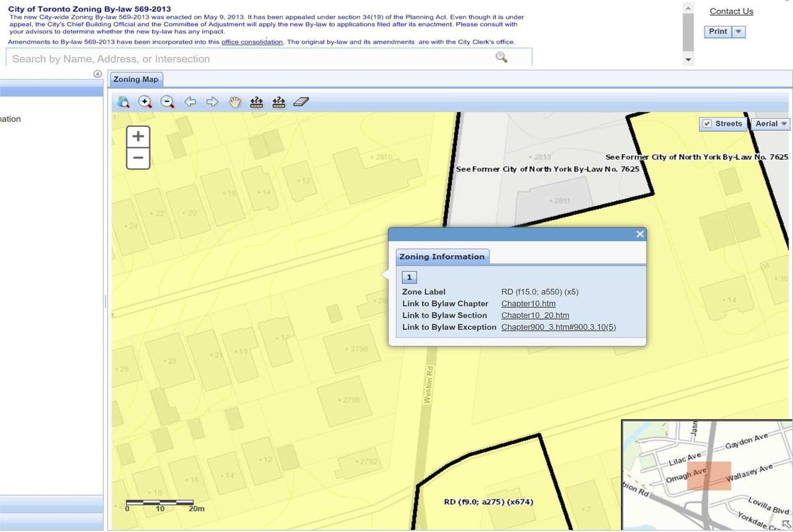The width and height of the screenshot is (793, 532).
Task: Click the Zone Label field name
Action: pyautogui.click(x=424, y=291)
